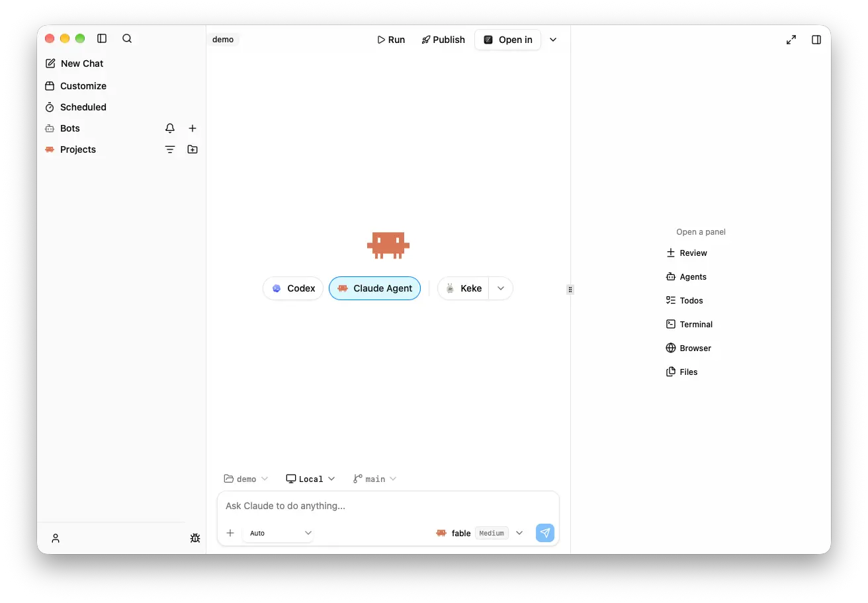Open the Local environment dropdown
868x603 pixels.
pyautogui.click(x=310, y=479)
